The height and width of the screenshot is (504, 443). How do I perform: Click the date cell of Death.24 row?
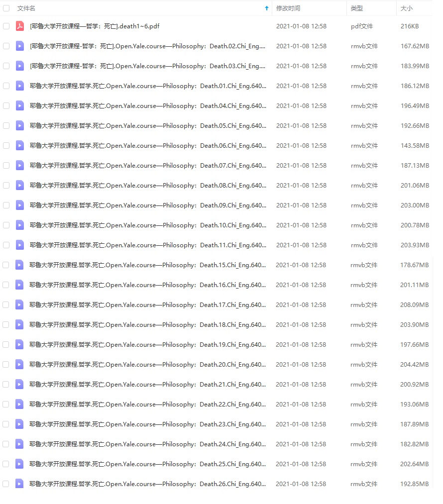(x=301, y=444)
